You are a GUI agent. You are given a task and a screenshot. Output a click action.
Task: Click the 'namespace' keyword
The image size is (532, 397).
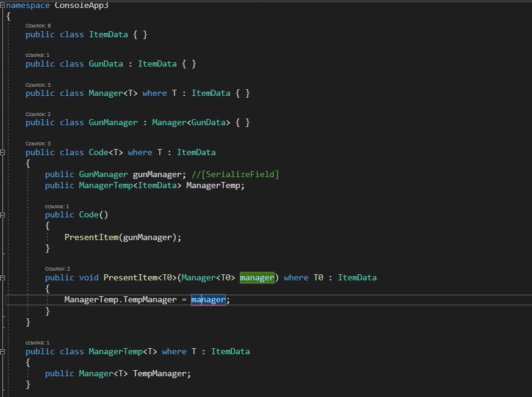point(28,5)
